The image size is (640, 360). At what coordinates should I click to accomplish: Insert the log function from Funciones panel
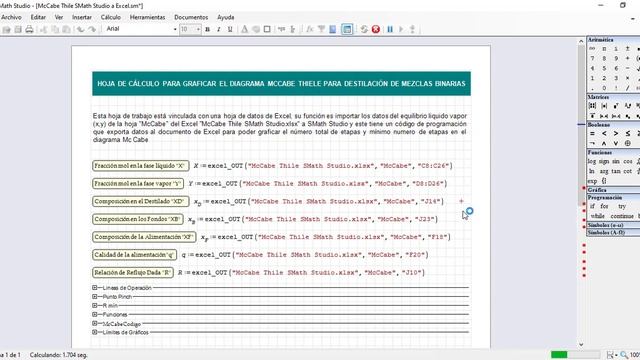pos(592,162)
